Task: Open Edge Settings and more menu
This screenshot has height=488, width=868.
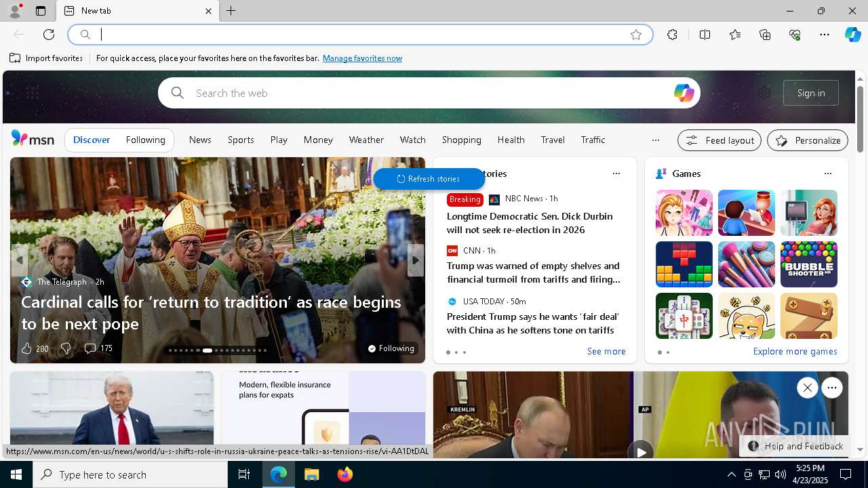Action: pyautogui.click(x=825, y=35)
